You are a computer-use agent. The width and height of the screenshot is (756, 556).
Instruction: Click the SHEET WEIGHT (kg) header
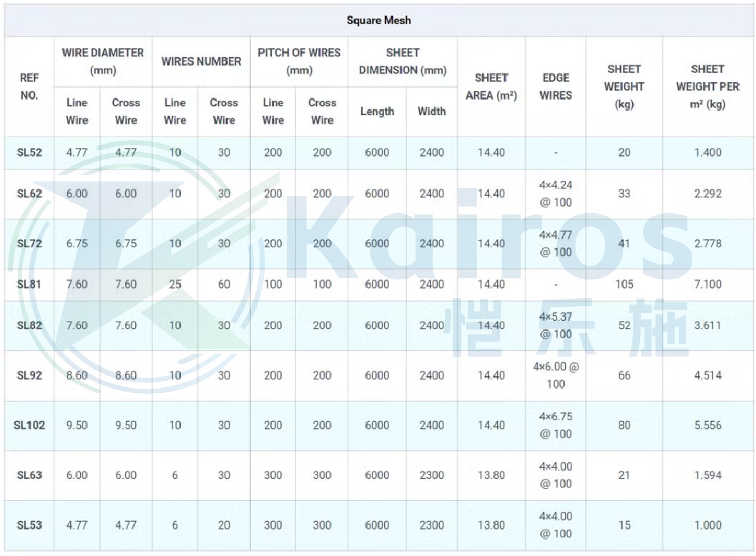624,86
